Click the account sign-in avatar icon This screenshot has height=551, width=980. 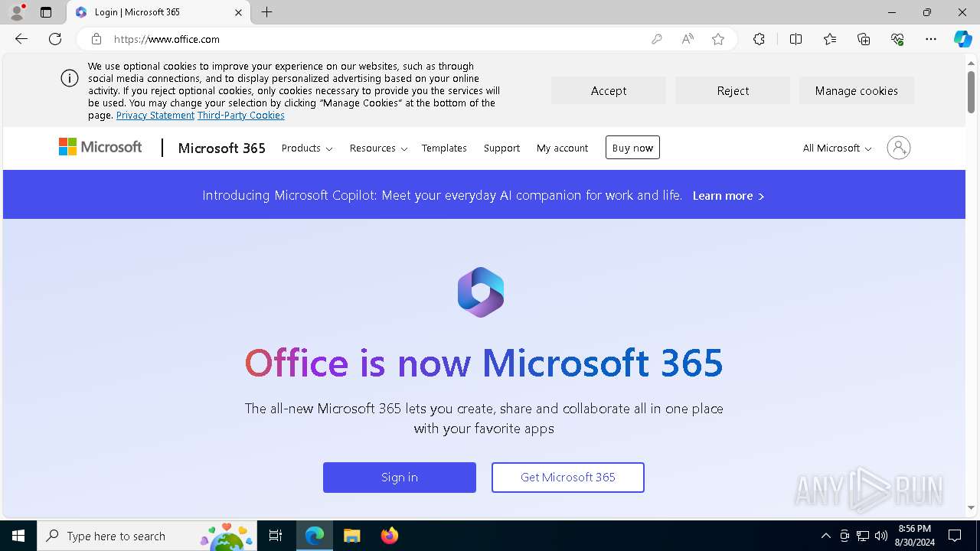[898, 148]
